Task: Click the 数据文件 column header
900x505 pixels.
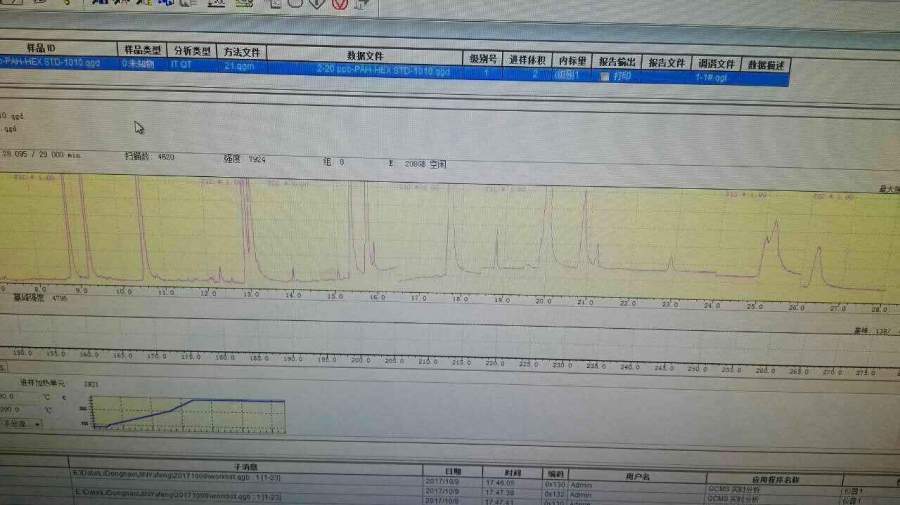Action: click(365, 56)
